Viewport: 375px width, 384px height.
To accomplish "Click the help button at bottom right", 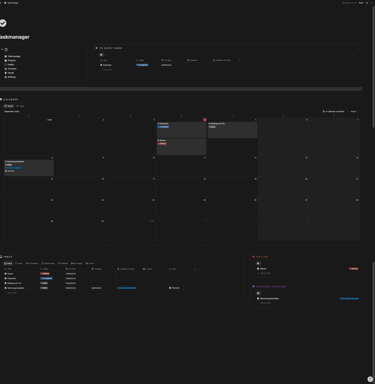I will [370, 379].
